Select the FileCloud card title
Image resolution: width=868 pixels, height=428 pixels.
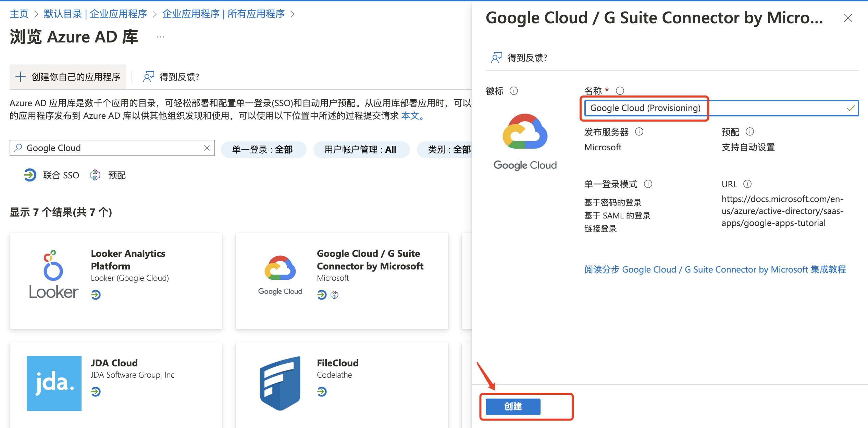[x=338, y=363]
